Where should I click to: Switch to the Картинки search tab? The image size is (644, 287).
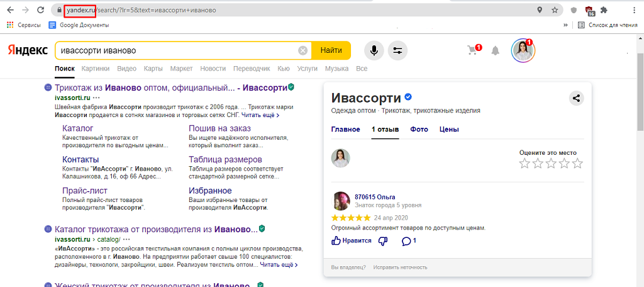pyautogui.click(x=95, y=68)
